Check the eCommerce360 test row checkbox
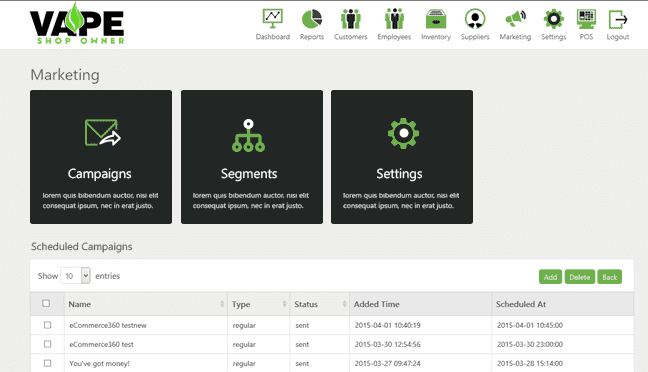This screenshot has height=372, width=648. coord(48,344)
